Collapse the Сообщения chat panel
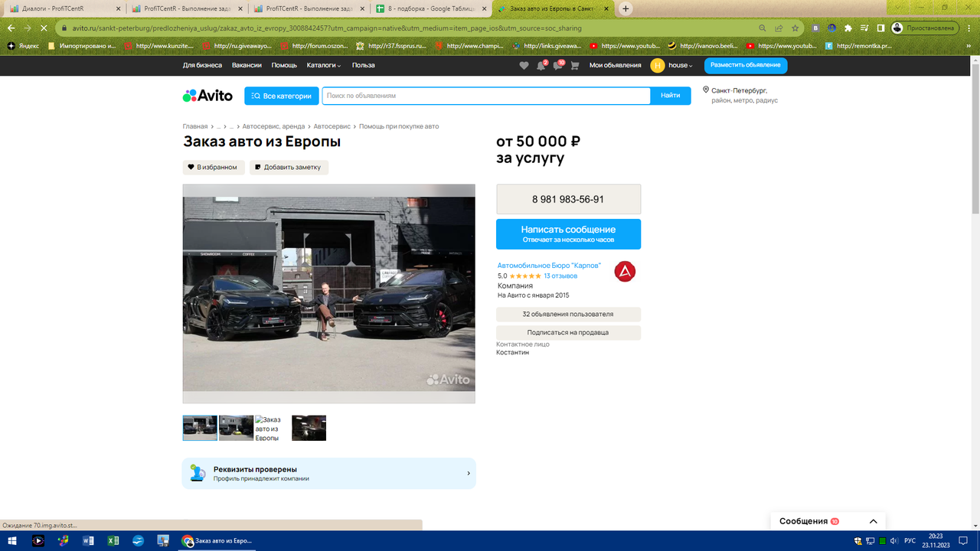This screenshot has height=551, width=980. 873,520
